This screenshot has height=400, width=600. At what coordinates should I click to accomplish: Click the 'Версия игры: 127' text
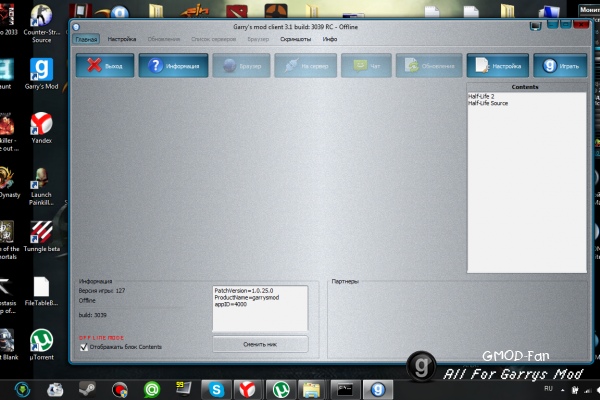(102, 291)
